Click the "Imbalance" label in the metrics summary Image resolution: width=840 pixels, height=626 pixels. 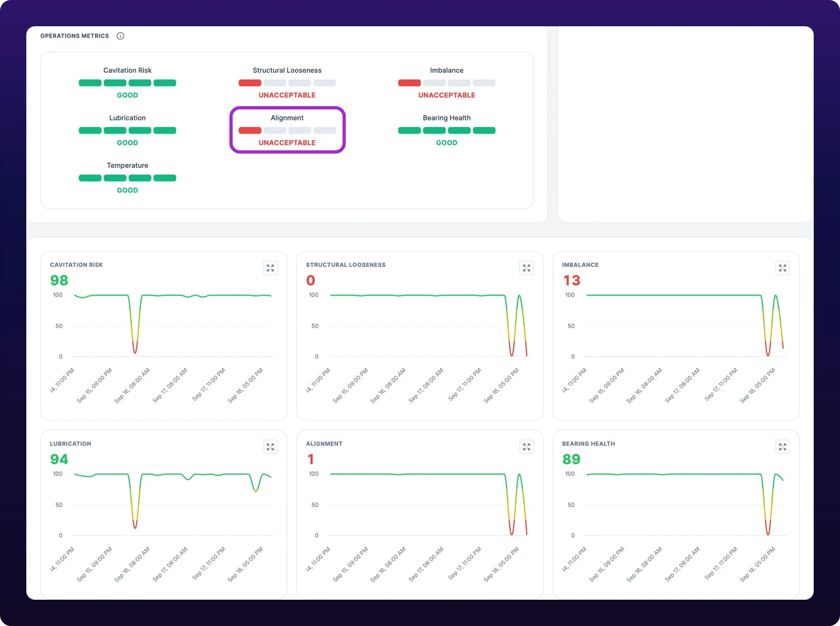447,71
